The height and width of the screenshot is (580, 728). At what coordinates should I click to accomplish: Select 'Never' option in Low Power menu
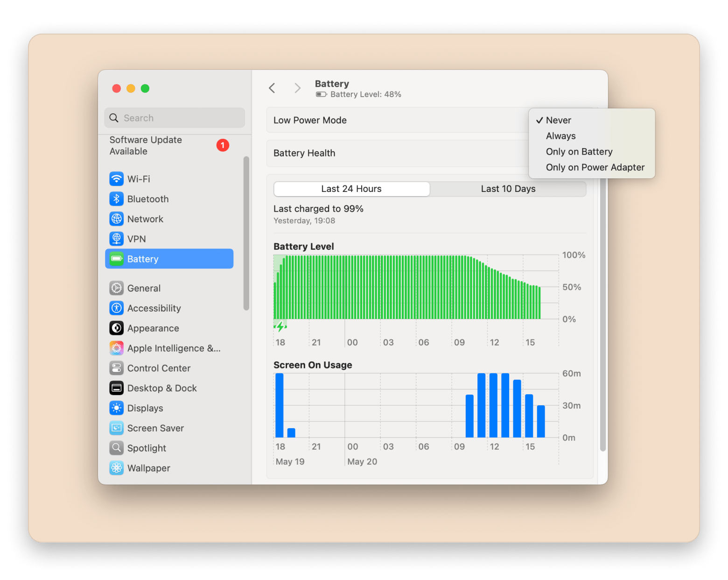558,120
